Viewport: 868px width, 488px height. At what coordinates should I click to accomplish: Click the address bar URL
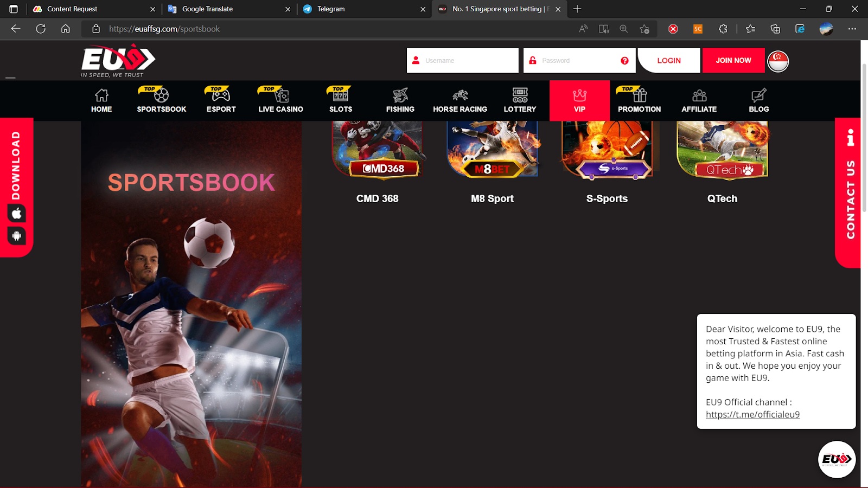164,29
